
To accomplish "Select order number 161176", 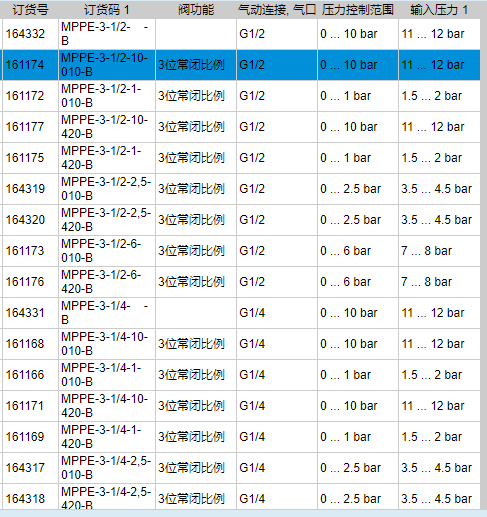I will coord(25,282).
